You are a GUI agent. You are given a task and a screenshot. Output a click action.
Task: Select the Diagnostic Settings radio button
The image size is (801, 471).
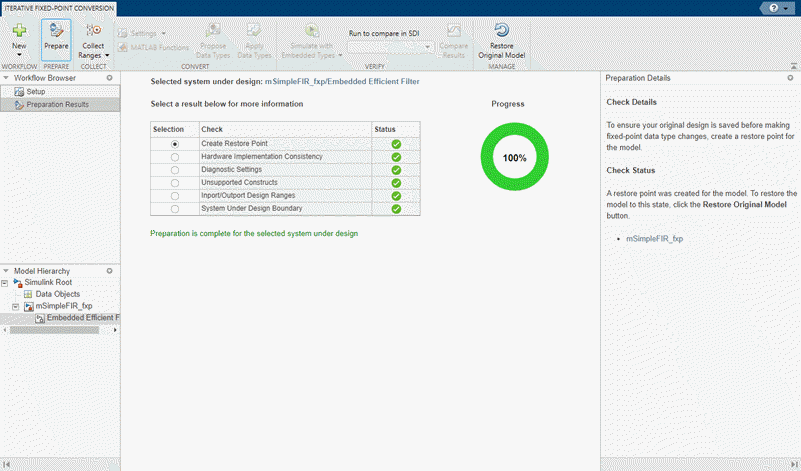pyautogui.click(x=175, y=170)
